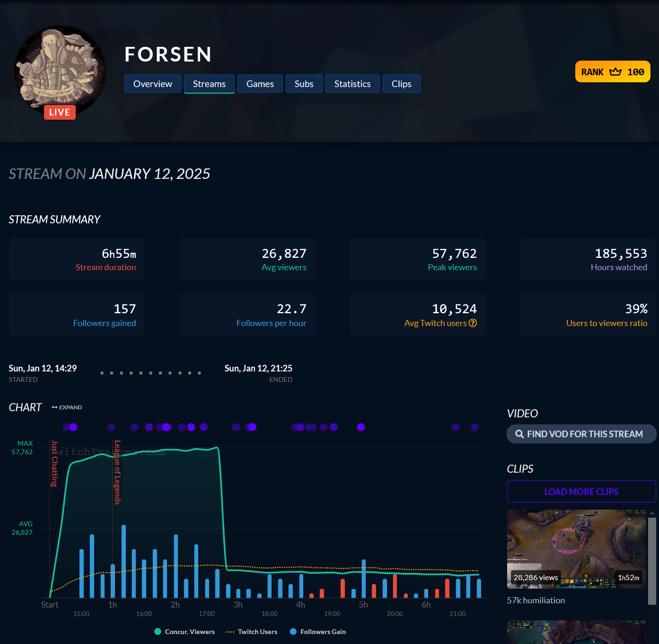
Task: Click the 28,286 views label on clip
Action: pyautogui.click(x=536, y=578)
